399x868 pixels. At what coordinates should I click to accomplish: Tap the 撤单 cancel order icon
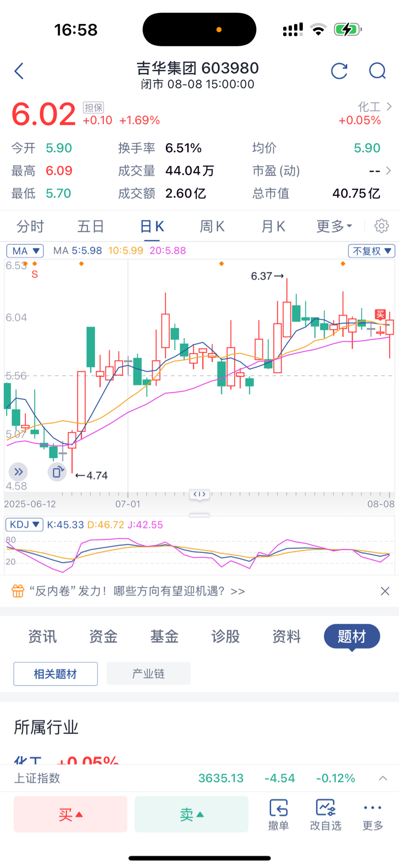pyautogui.click(x=278, y=814)
